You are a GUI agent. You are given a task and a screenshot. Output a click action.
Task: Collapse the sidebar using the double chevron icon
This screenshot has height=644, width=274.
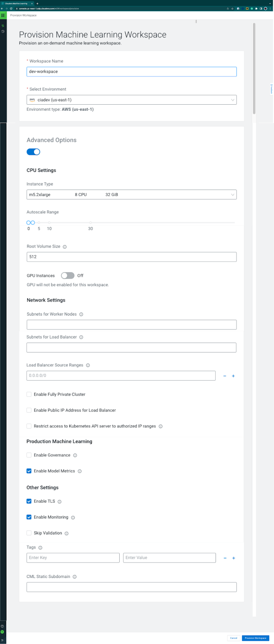(2, 640)
